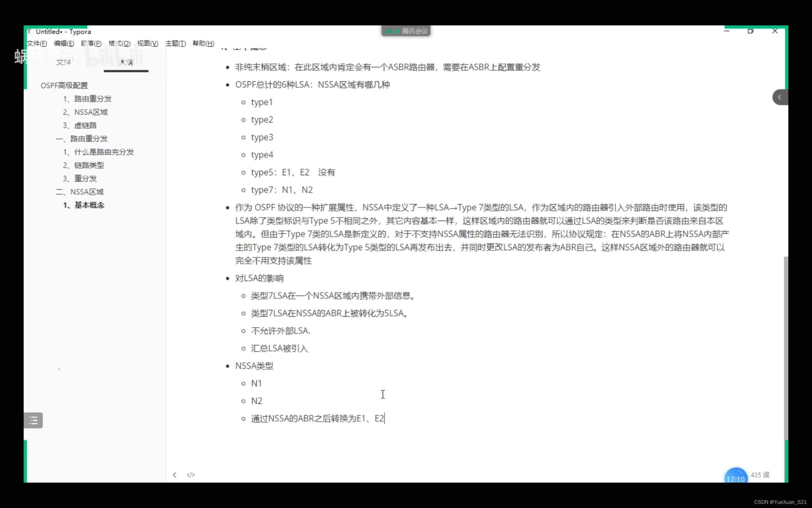The height and width of the screenshot is (508, 812).
Task: Go to outline item 2、链路类型
Action: (83, 165)
